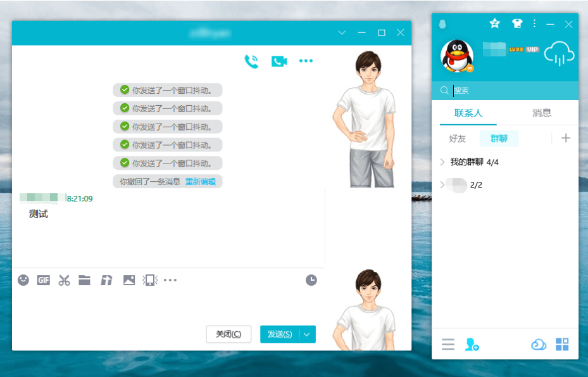Screen dimensions: 588x377
Task: Send a window shake to contact
Action: 149,280
